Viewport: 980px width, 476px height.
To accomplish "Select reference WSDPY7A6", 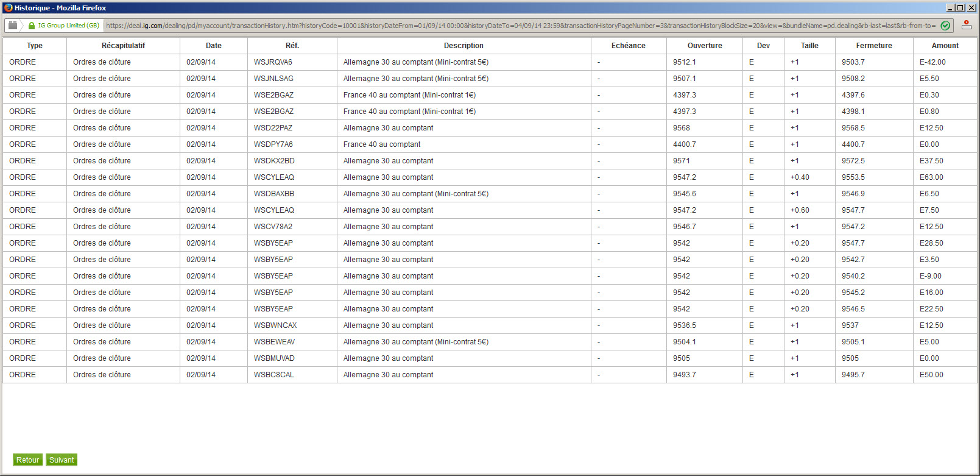I will coord(273,144).
